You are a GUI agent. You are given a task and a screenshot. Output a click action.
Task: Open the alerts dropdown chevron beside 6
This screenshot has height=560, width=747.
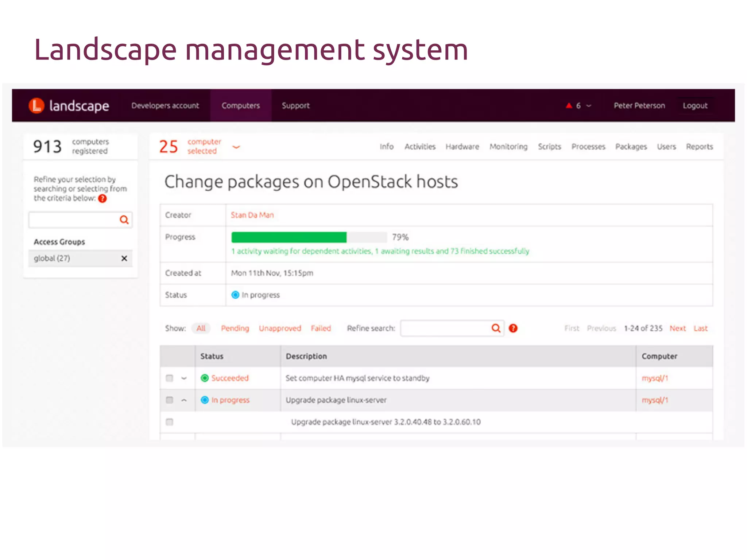(589, 106)
